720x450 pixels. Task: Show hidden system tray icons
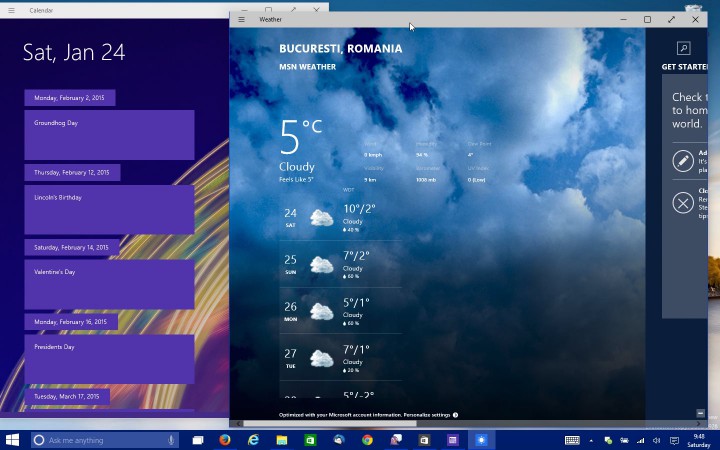[x=591, y=440]
